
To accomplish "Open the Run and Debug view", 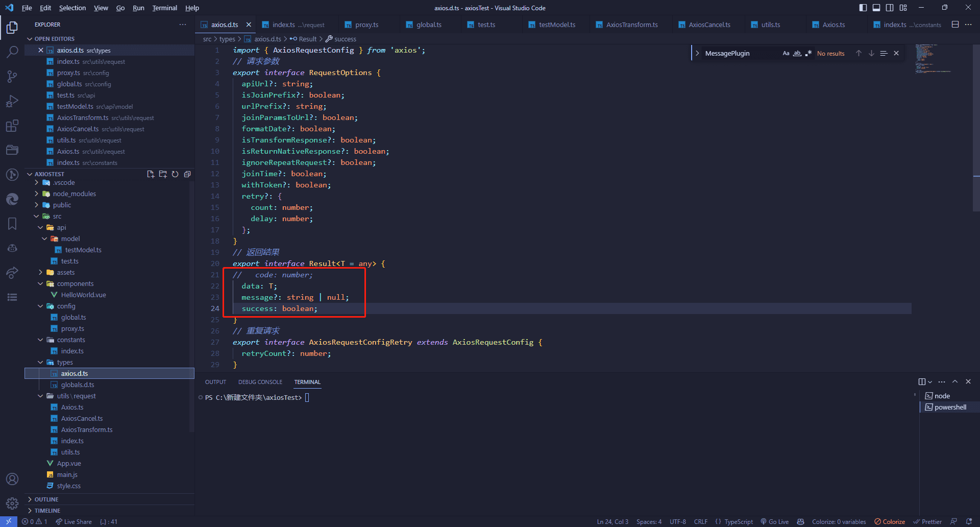I will (x=12, y=101).
